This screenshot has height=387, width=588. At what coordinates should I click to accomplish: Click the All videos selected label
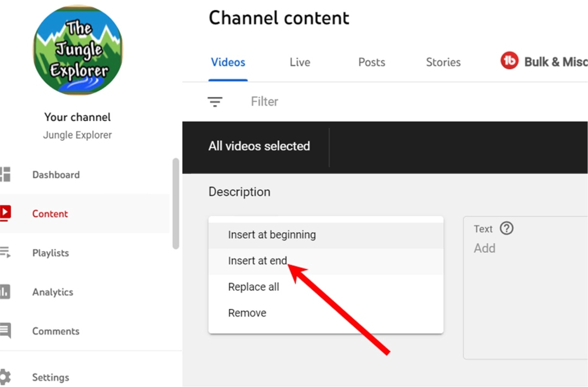(x=259, y=146)
